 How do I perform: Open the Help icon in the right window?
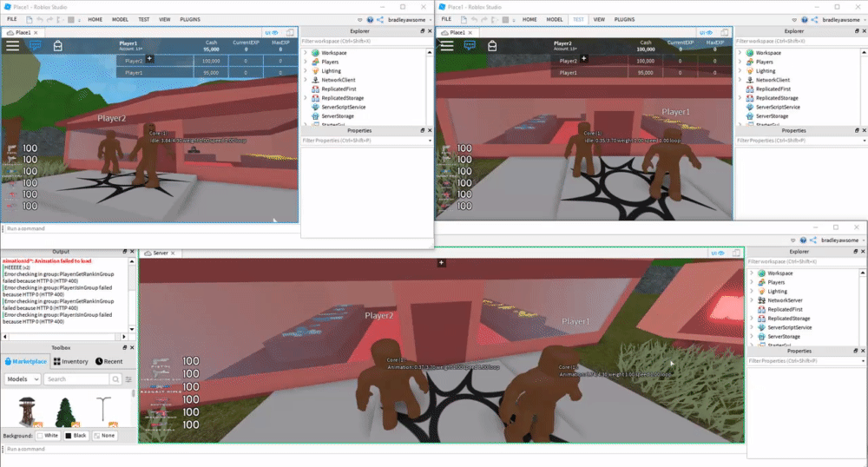coord(805,19)
